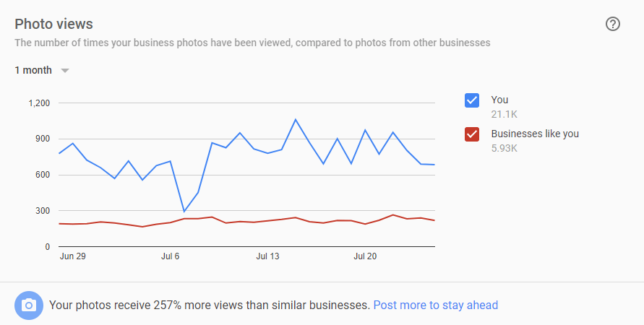Click the blue camera icon
This screenshot has height=325, width=644.
pyautogui.click(x=29, y=305)
